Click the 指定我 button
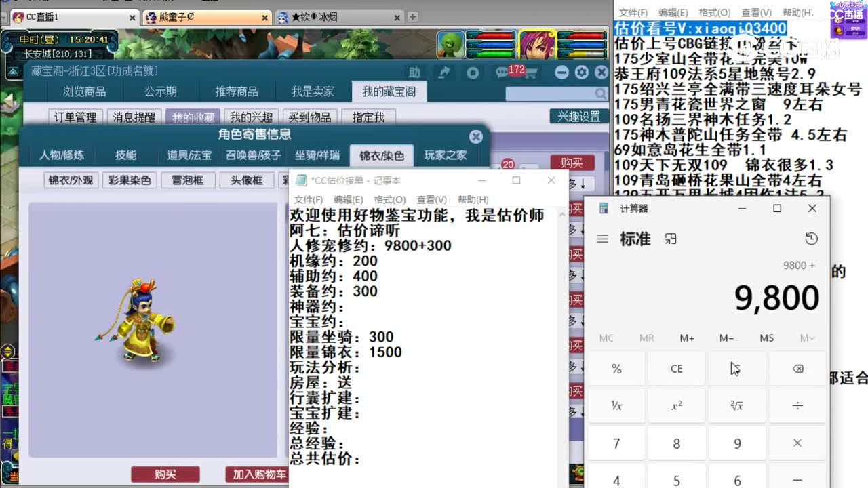The width and height of the screenshot is (868, 488). click(x=368, y=117)
